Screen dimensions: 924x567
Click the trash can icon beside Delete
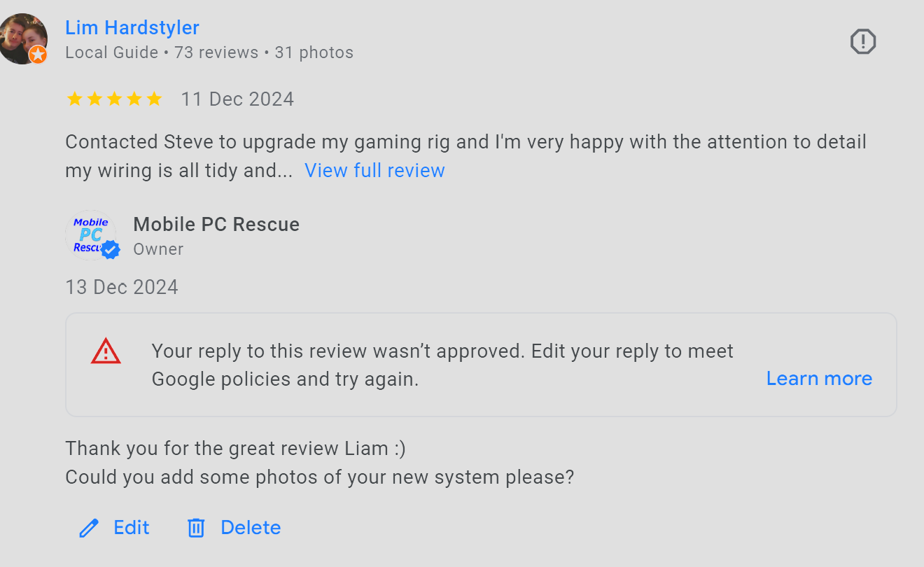point(196,528)
